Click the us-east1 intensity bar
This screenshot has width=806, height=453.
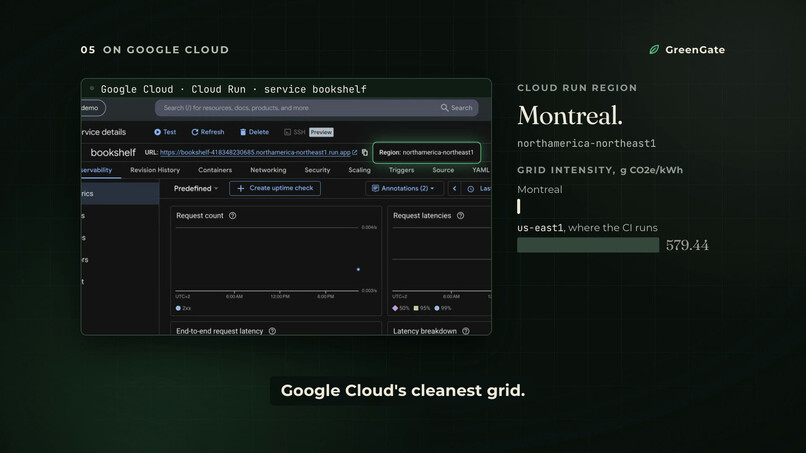[588, 245]
